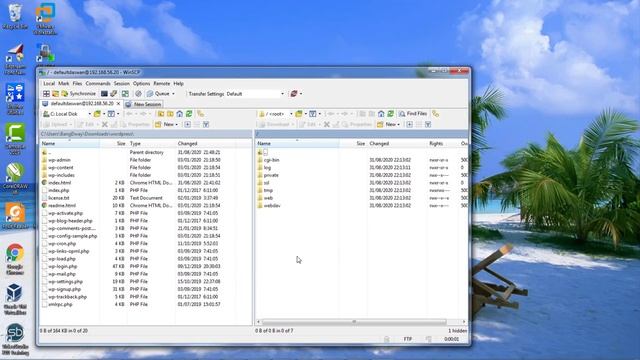Select the wp-includes folder
Screen dimensions: 640x360
tap(61, 175)
